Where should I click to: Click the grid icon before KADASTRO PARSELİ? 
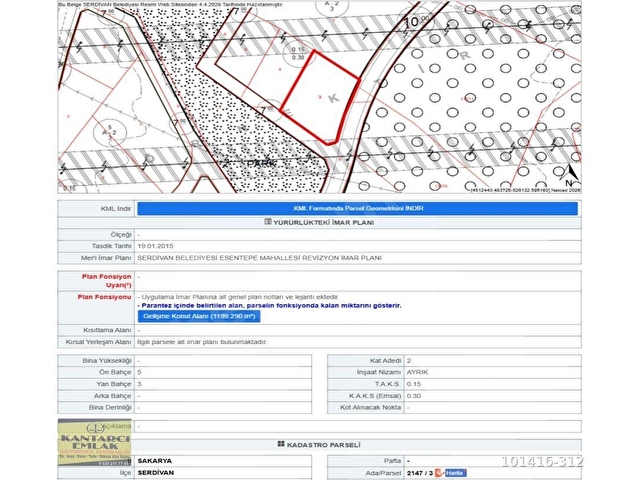(281, 444)
